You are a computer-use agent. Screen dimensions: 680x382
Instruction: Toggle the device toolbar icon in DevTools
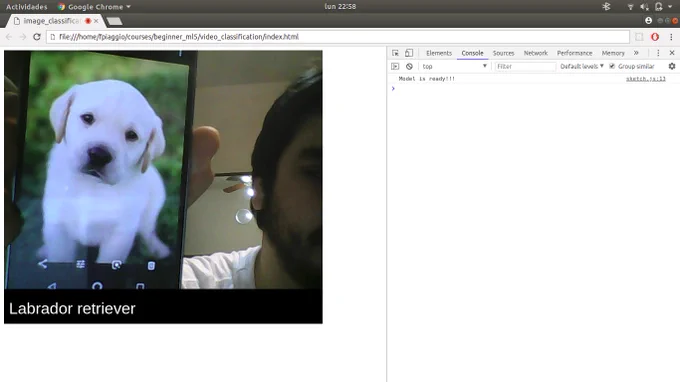tap(409, 53)
